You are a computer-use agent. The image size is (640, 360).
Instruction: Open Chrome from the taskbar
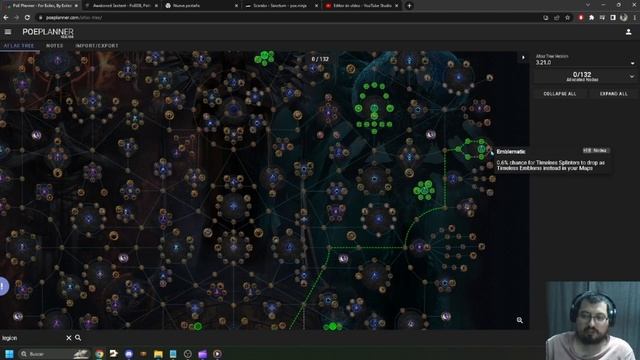click(99, 354)
